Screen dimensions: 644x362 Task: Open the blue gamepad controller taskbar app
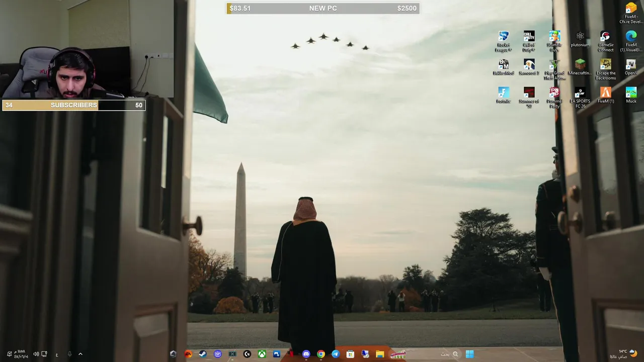pyautogui.click(x=276, y=354)
